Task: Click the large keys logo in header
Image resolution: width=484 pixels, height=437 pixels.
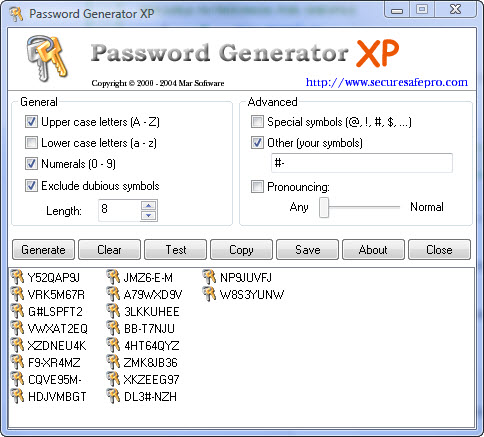Action: [x=47, y=59]
